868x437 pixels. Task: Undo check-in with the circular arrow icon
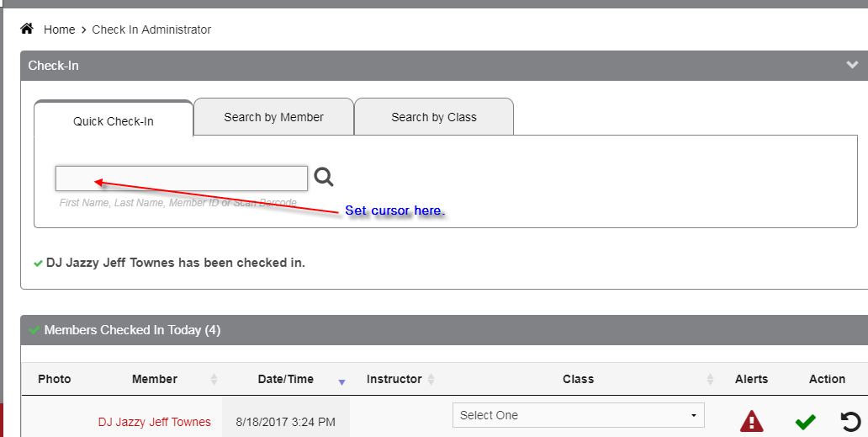[x=850, y=421]
